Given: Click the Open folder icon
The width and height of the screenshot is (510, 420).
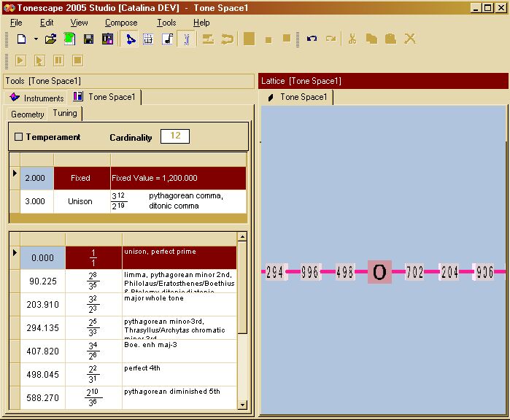Looking at the screenshot, I should tap(50, 39).
